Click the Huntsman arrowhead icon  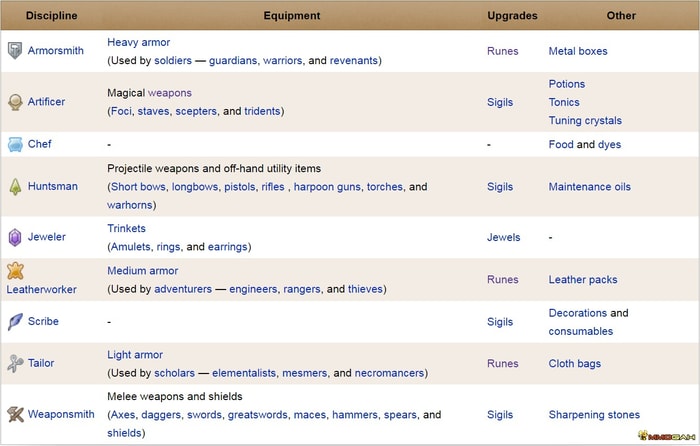pos(15,187)
